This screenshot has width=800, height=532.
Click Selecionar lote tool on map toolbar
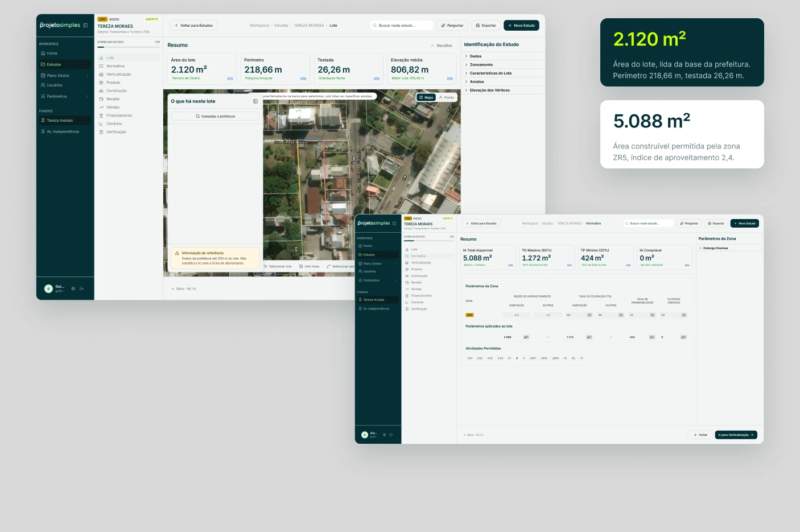click(x=278, y=266)
